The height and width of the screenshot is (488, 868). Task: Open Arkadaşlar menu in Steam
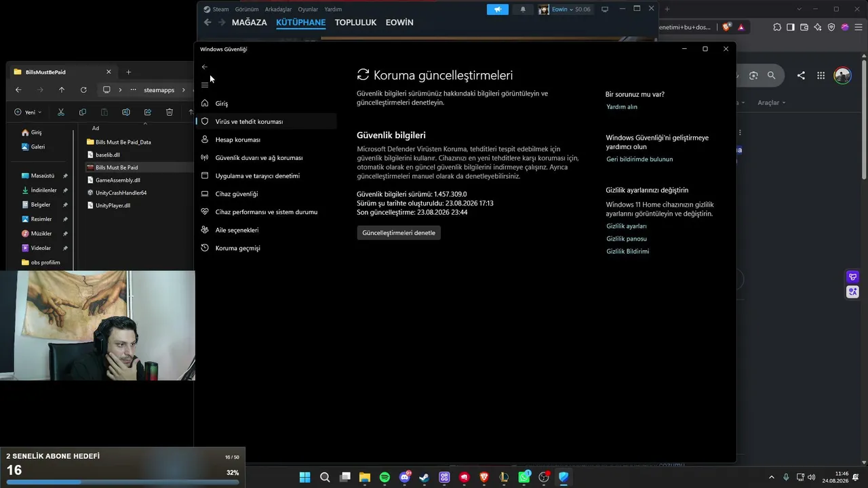click(279, 9)
